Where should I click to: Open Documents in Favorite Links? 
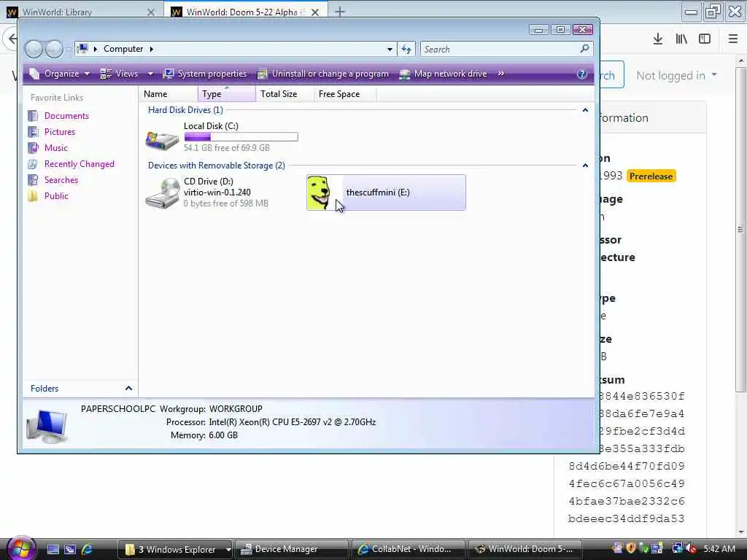[x=66, y=116]
